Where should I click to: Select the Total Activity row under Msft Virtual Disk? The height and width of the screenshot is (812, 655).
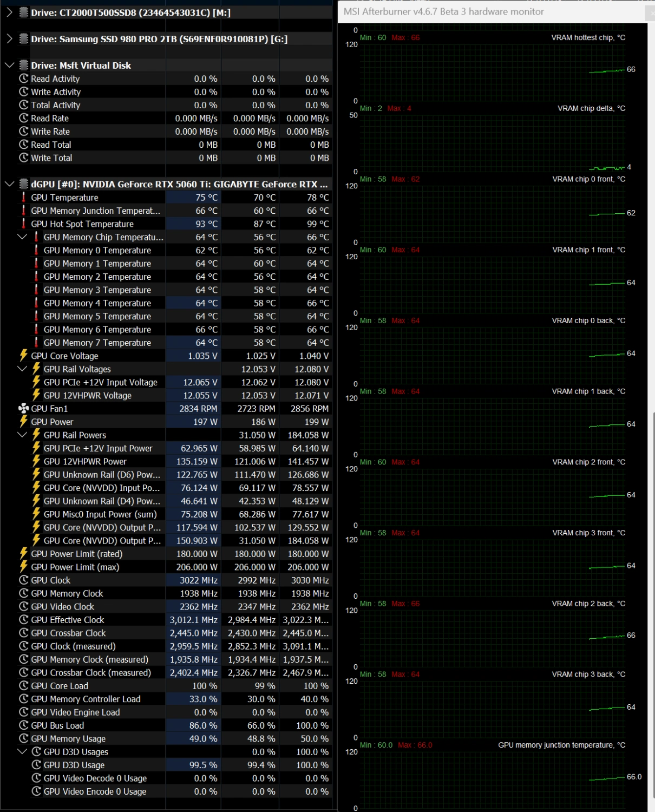click(167, 105)
